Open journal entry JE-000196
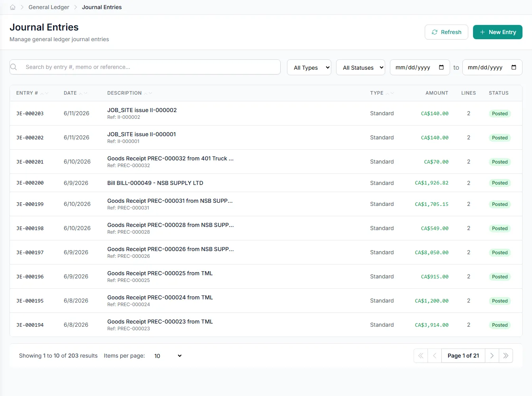Screen dimensions: 532x396 [30, 276]
